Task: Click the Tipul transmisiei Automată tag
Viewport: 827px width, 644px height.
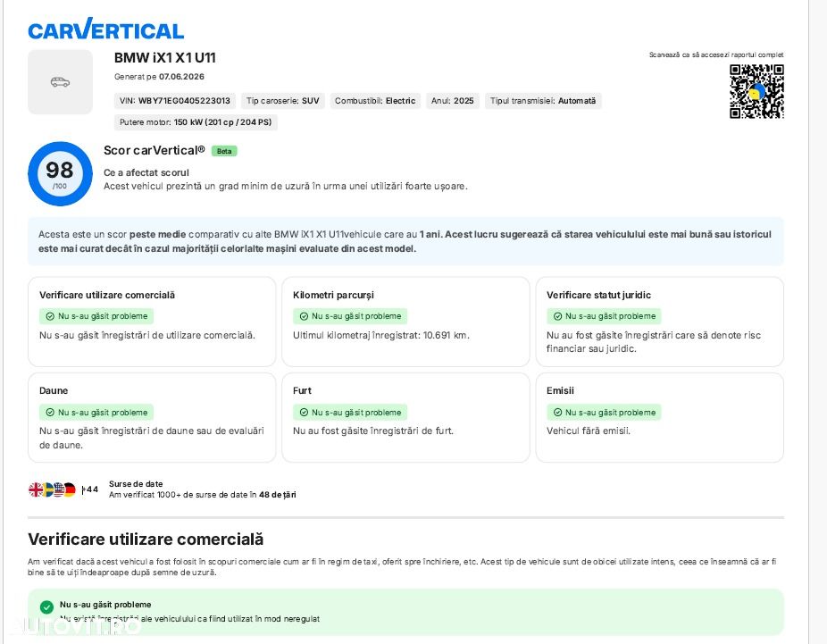Action: 543,101
